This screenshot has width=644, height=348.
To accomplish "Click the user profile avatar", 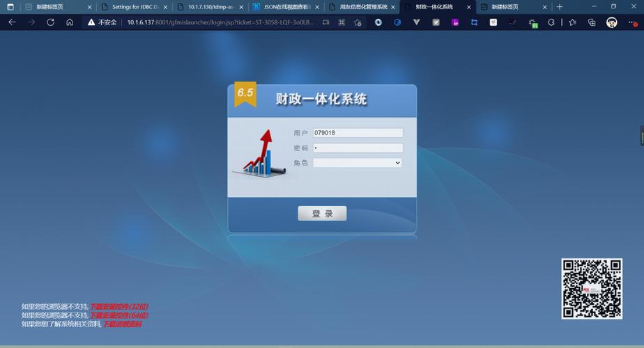I will click(x=611, y=22).
